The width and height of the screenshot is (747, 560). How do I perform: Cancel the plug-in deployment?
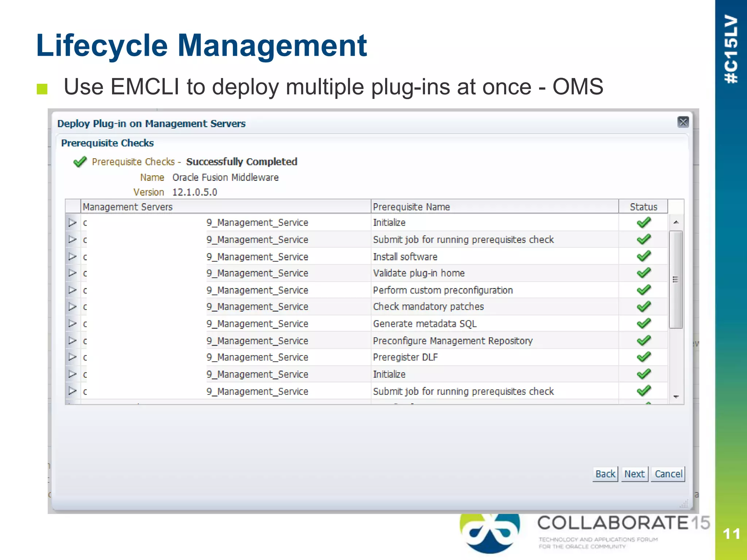tap(668, 474)
